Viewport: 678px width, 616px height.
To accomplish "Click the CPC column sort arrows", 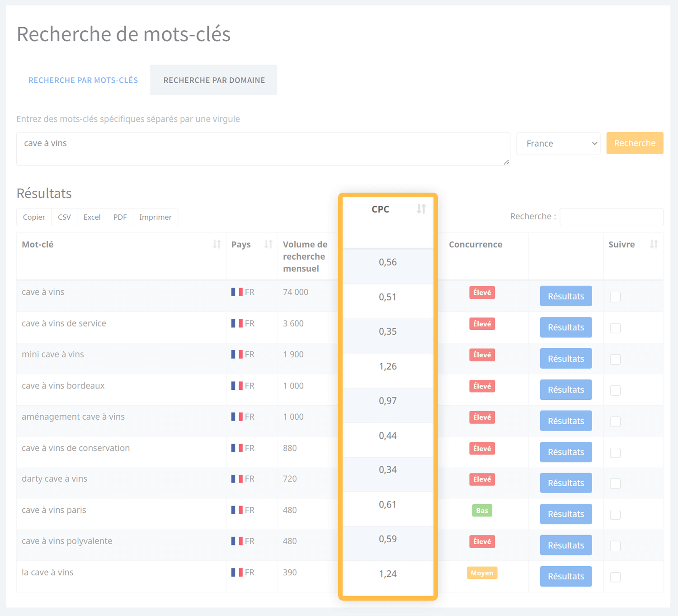I will point(421,209).
